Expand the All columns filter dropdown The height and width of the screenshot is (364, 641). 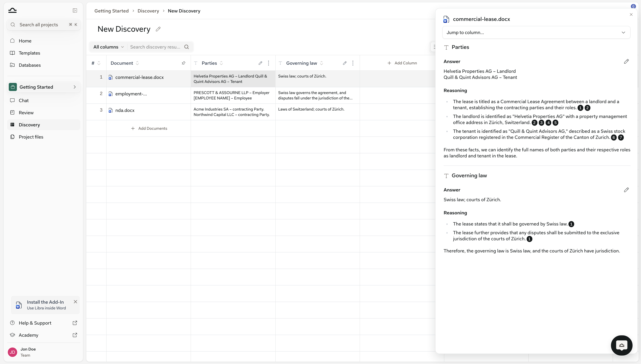109,47
